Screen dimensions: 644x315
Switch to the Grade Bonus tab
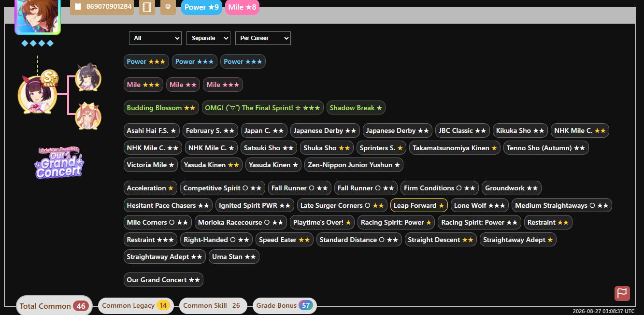[x=285, y=305]
